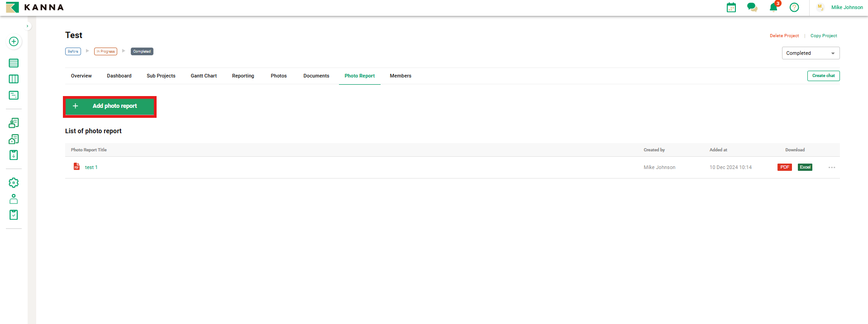Click the Copy Project link
Screen dimensions: 868x324
click(x=823, y=36)
